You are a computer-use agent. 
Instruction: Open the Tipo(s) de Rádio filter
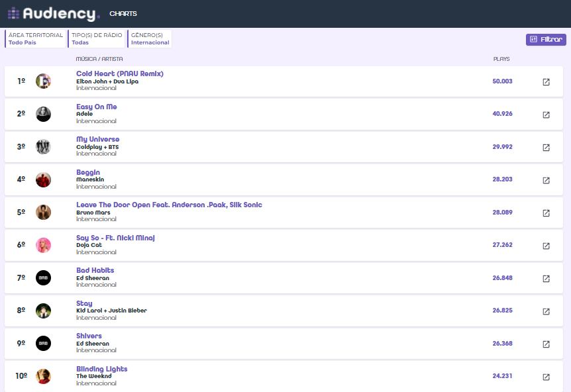tap(97, 38)
